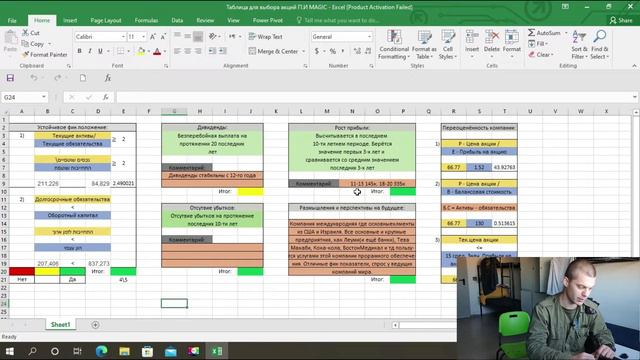Open the Calibri font name dropdown
The height and width of the screenshot is (360, 640).
click(123, 37)
